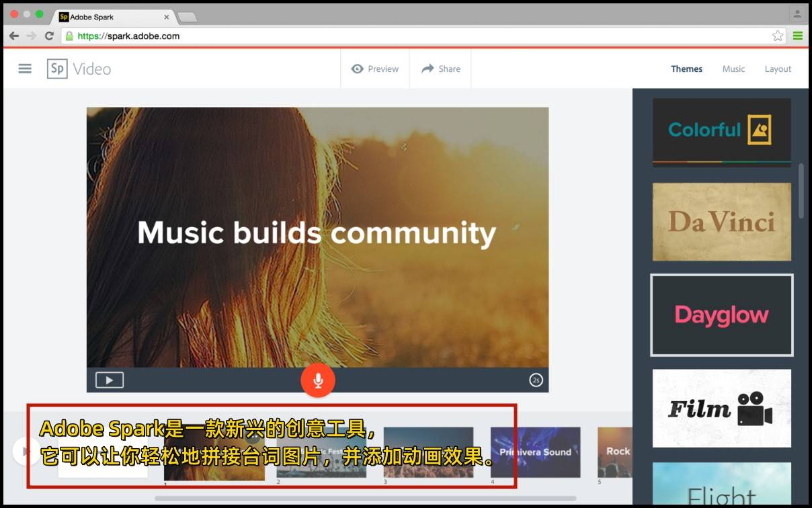Open the Chrome menu icon
Image resolution: width=812 pixels, height=508 pixels.
click(x=798, y=36)
